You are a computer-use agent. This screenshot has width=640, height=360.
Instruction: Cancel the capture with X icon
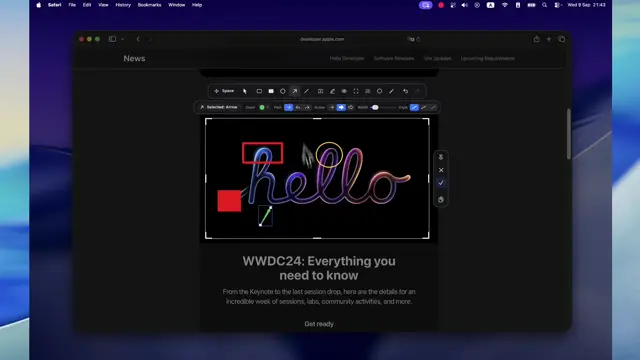pos(441,170)
